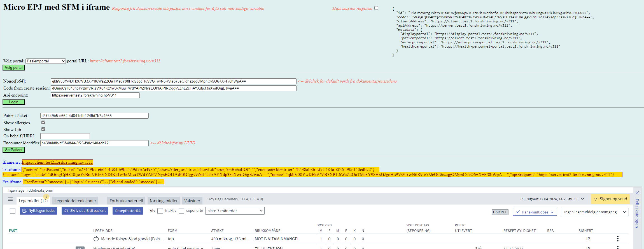Focus the Nonce[b64] input field

(174, 81)
